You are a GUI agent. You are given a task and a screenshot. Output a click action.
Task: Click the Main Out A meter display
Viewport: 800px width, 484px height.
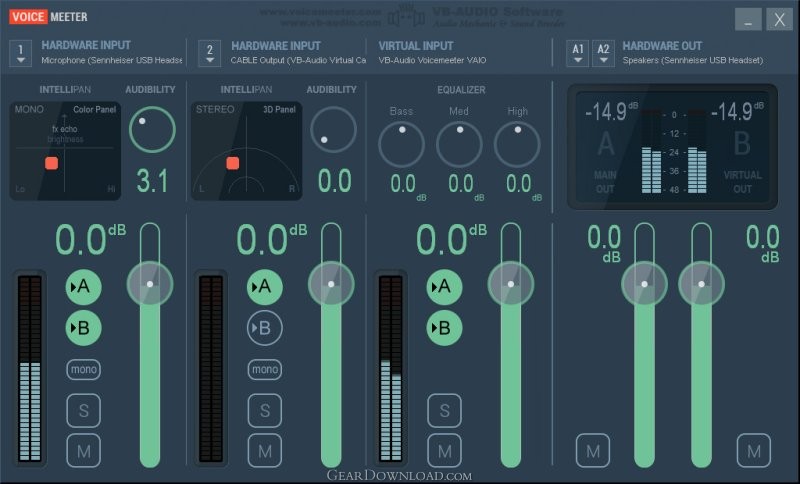click(x=651, y=151)
